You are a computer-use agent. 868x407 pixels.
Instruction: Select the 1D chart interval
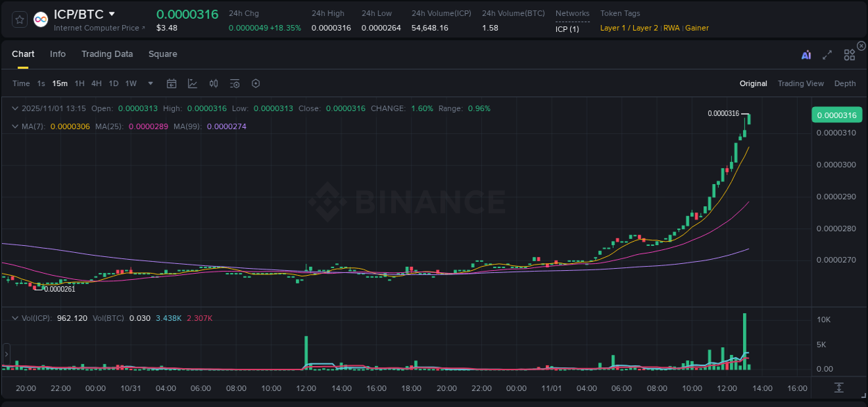[x=113, y=83]
